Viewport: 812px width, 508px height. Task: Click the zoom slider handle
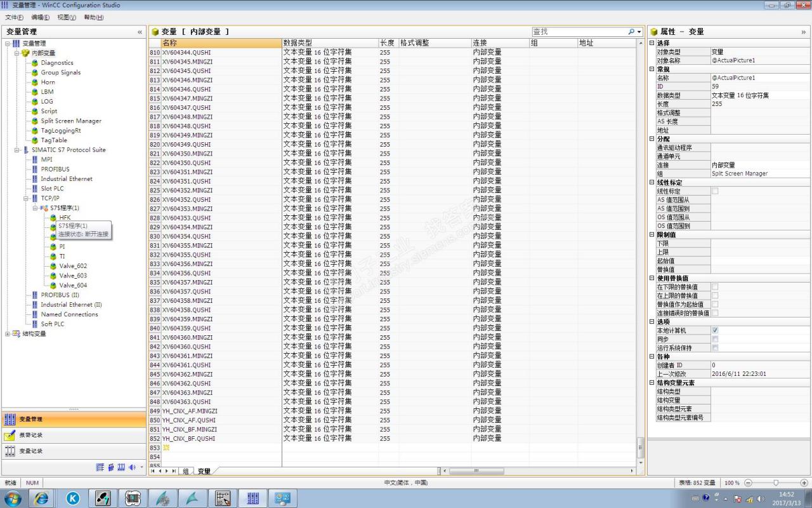click(776, 483)
